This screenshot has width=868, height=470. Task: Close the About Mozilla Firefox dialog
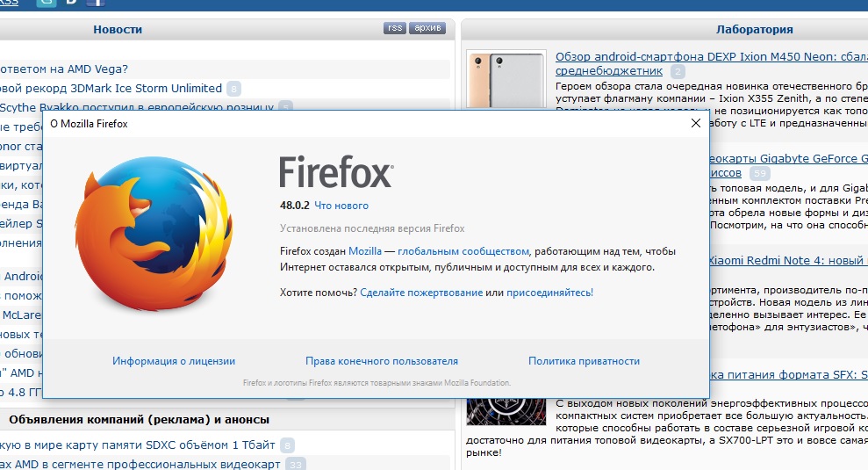tap(696, 123)
